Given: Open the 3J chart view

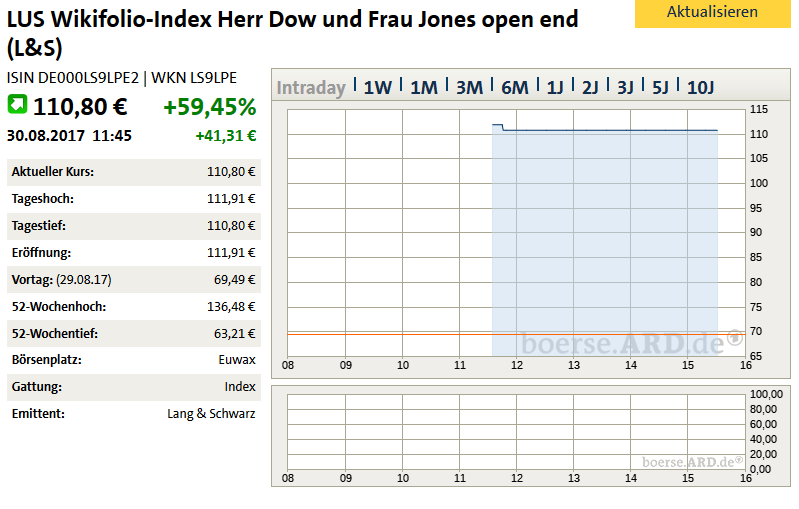Looking at the screenshot, I should [x=626, y=87].
